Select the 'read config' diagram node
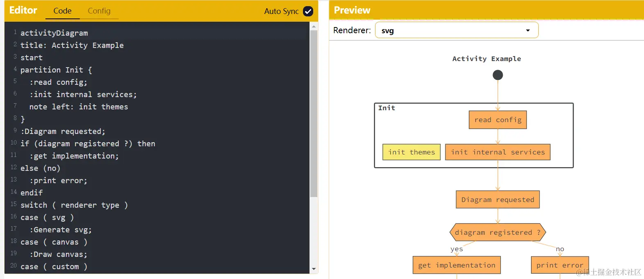 498,120
